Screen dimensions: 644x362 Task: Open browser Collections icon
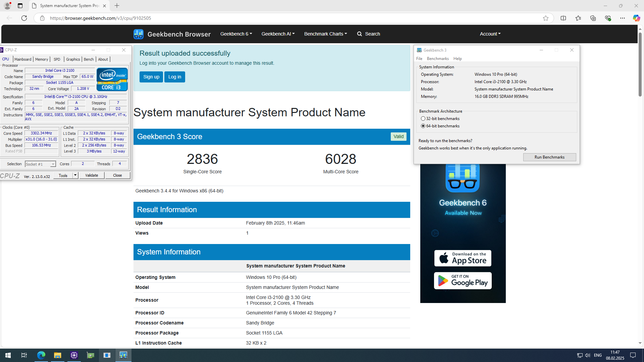click(593, 18)
